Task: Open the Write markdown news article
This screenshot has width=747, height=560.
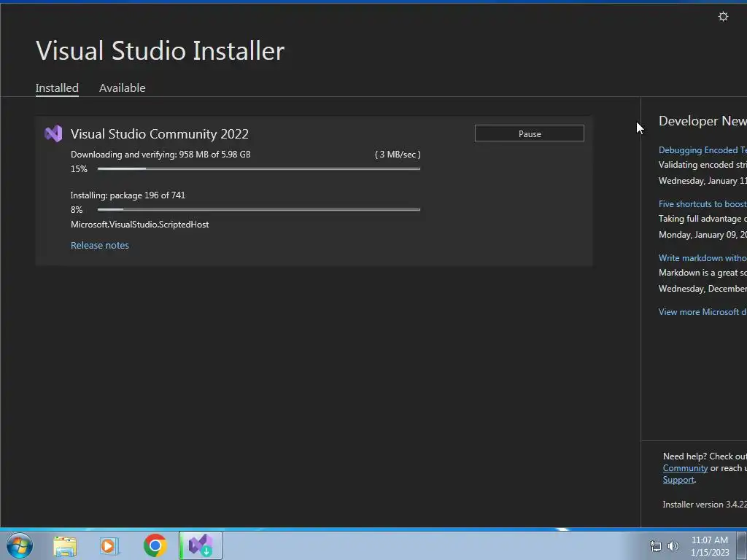Action: pyautogui.click(x=703, y=257)
